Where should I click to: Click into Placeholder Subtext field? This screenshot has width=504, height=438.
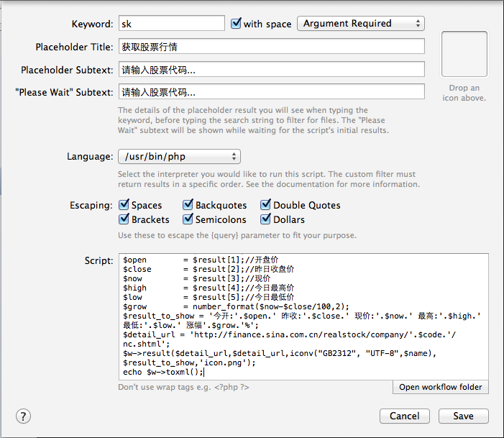tap(272, 70)
